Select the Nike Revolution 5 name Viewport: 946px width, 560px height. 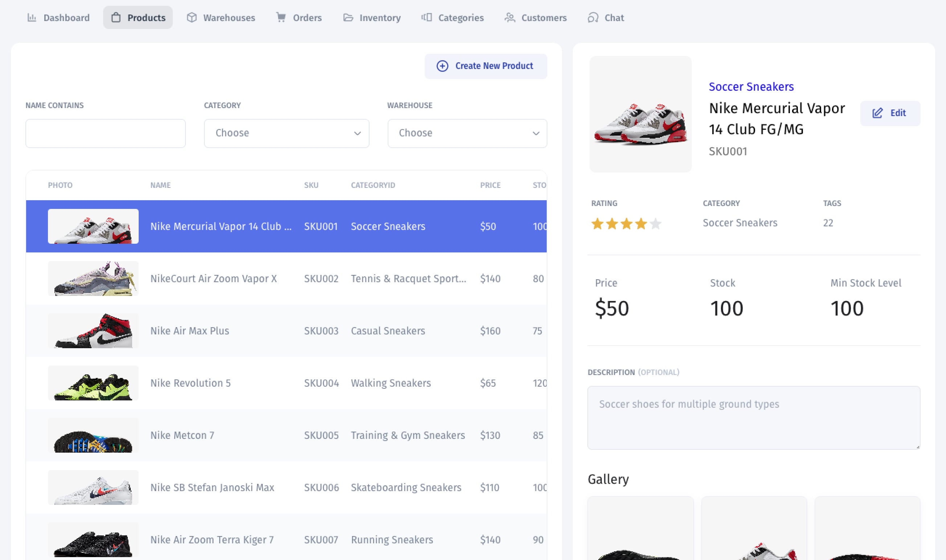point(190,383)
